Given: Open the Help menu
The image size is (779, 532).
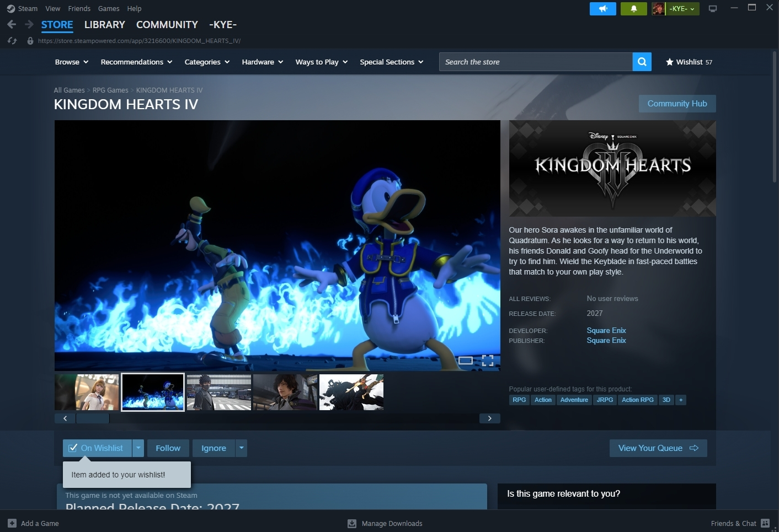Looking at the screenshot, I should [x=134, y=9].
